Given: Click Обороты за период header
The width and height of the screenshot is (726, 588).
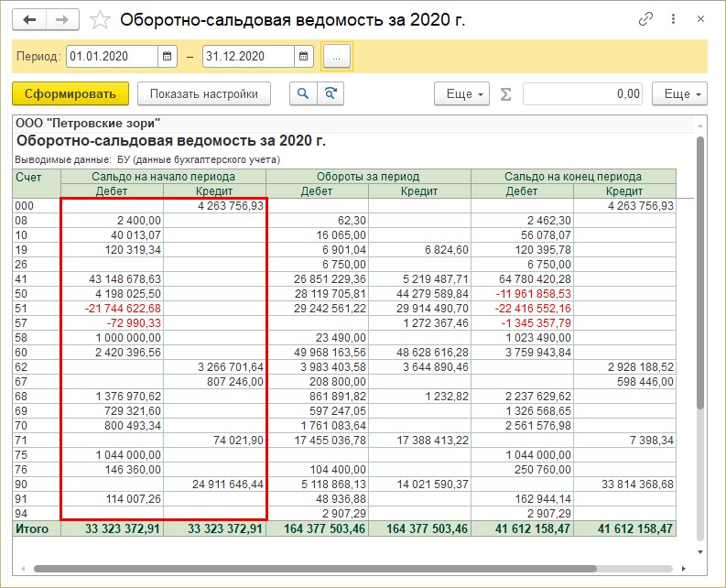Looking at the screenshot, I should click(368, 177).
